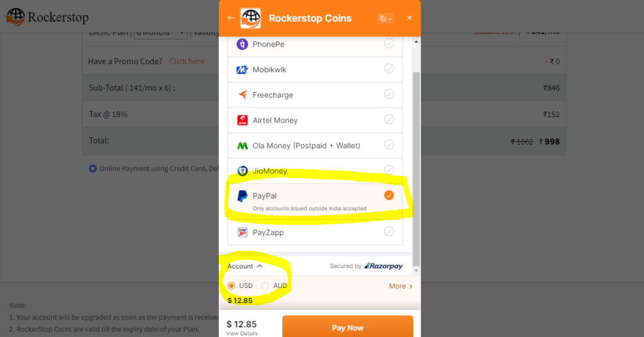This screenshot has height=337, width=644.
Task: Click the PayPal logo option
Action: pyautogui.click(x=242, y=196)
